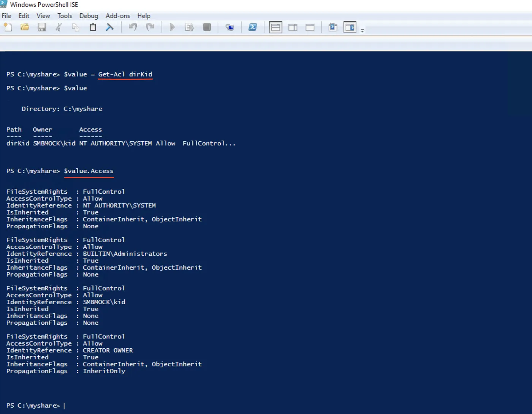
Task: Open the Help menu
Action: 144,16
